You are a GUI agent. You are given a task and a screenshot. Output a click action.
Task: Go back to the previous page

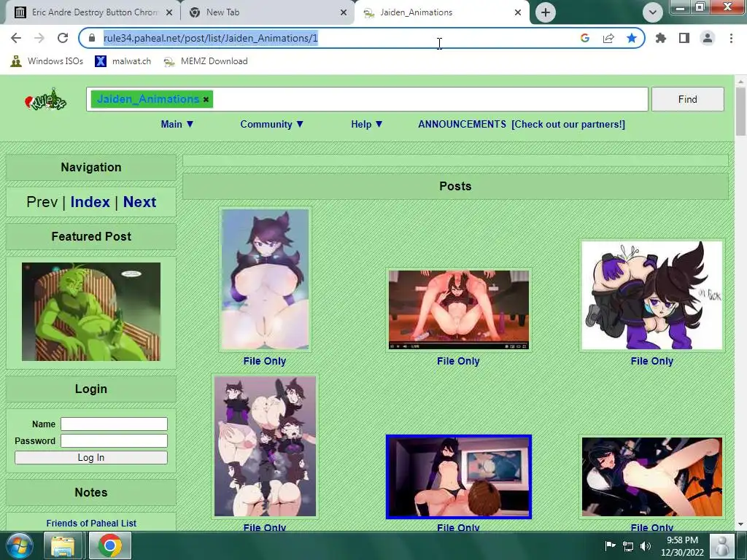(16, 38)
